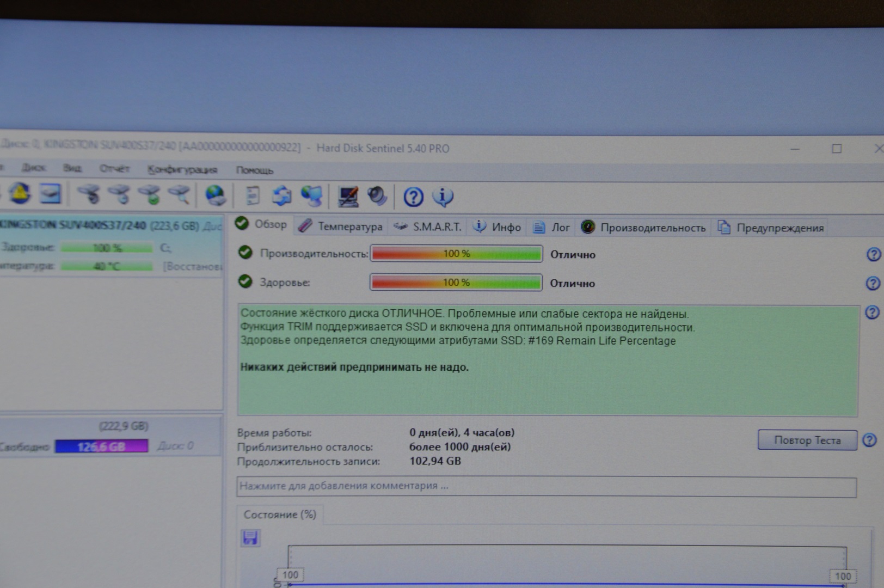
Task: Open the S.M.A.R.T. tab
Action: pyautogui.click(x=428, y=226)
